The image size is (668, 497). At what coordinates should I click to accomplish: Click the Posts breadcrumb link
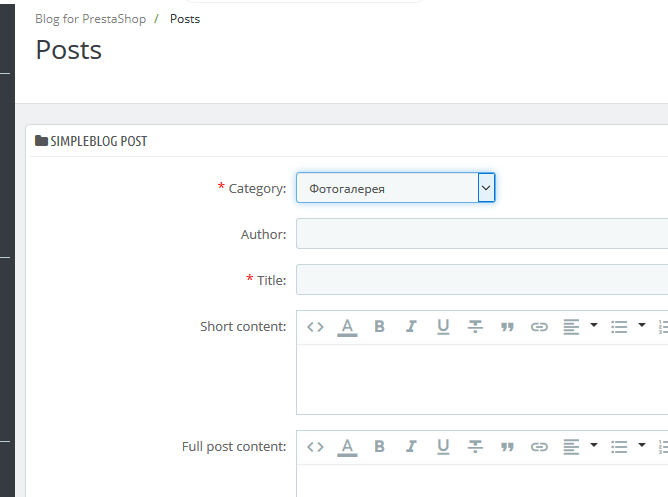pyautogui.click(x=185, y=19)
